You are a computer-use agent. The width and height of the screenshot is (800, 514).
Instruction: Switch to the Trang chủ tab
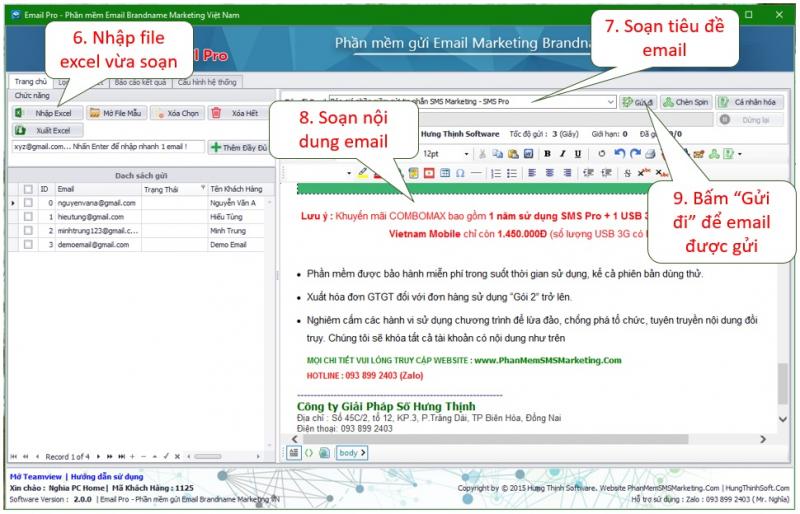coord(30,82)
